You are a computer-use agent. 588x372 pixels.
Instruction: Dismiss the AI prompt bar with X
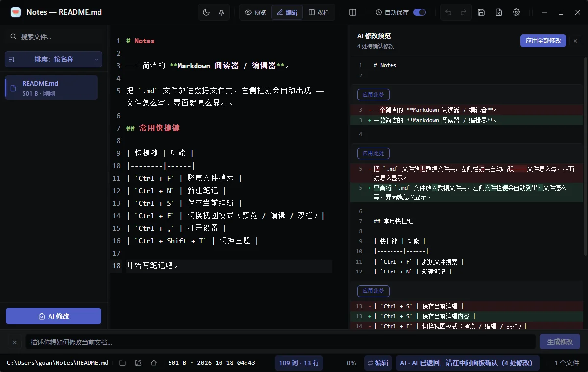click(x=15, y=342)
